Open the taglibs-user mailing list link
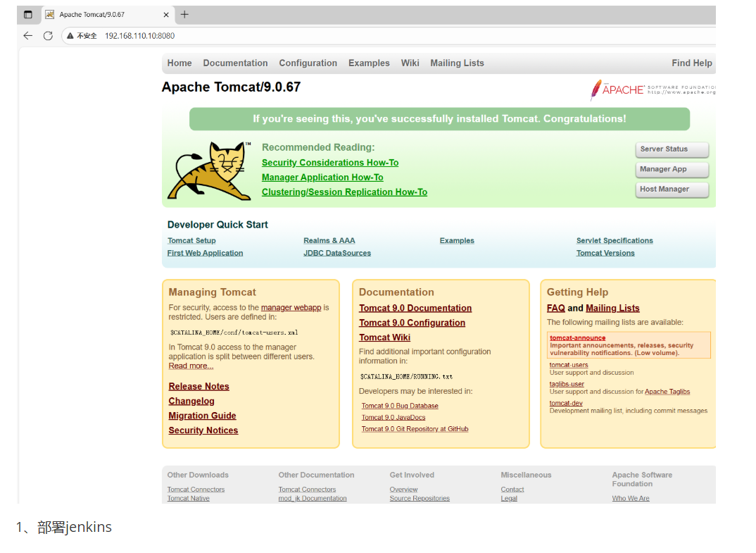This screenshot has height=553, width=756. 567,385
